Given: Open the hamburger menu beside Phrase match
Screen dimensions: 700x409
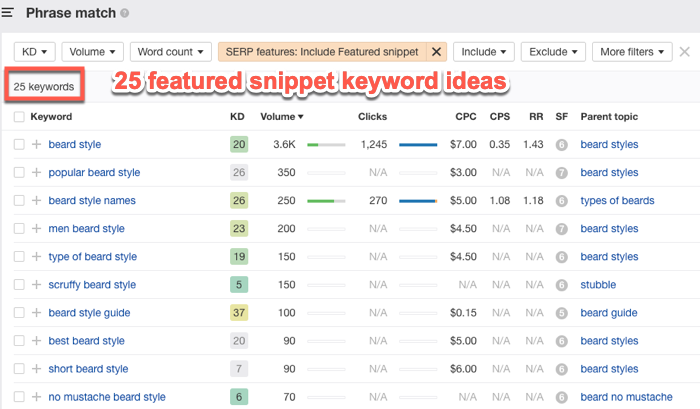Looking at the screenshot, I should tap(9, 13).
